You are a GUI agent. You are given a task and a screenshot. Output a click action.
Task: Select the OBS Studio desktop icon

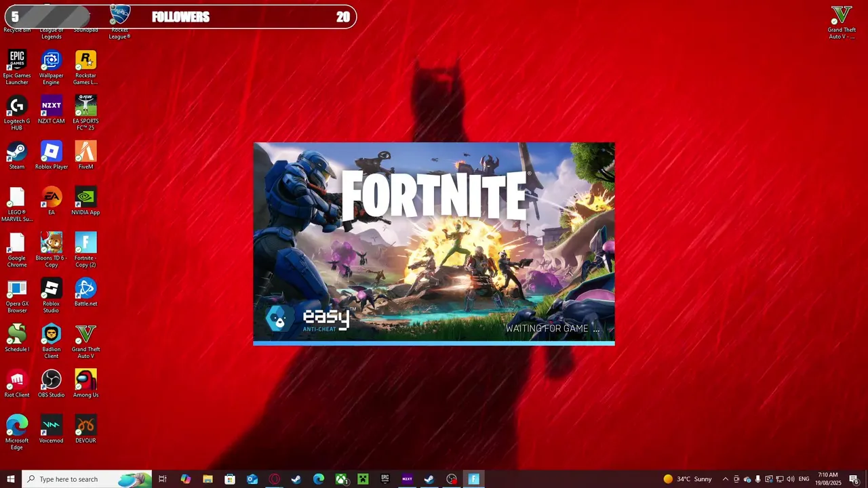pos(52,384)
